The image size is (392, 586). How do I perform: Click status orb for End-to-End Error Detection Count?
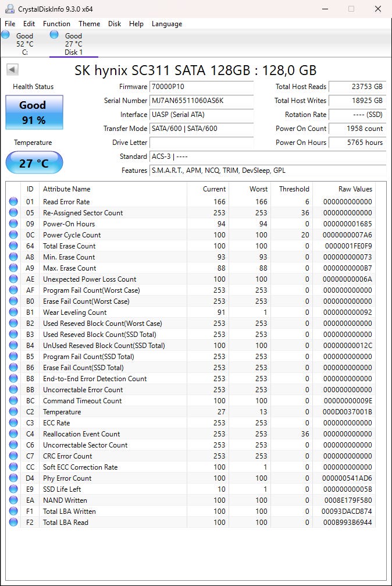click(x=13, y=379)
